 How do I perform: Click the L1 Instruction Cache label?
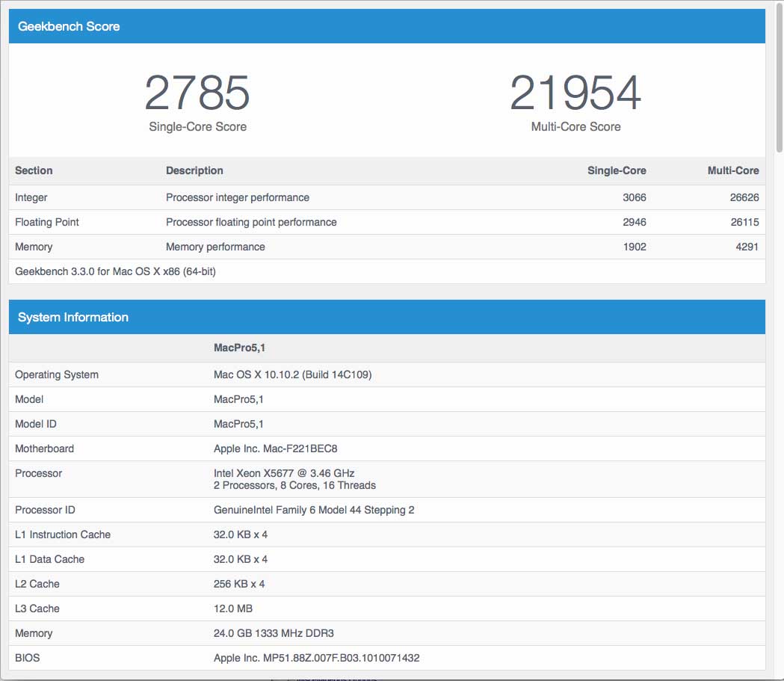[63, 534]
